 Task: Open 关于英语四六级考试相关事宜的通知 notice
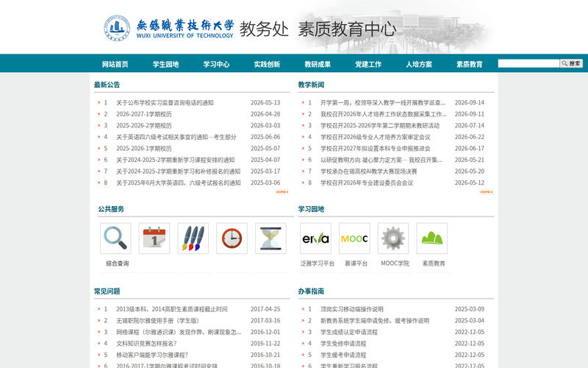point(176,137)
